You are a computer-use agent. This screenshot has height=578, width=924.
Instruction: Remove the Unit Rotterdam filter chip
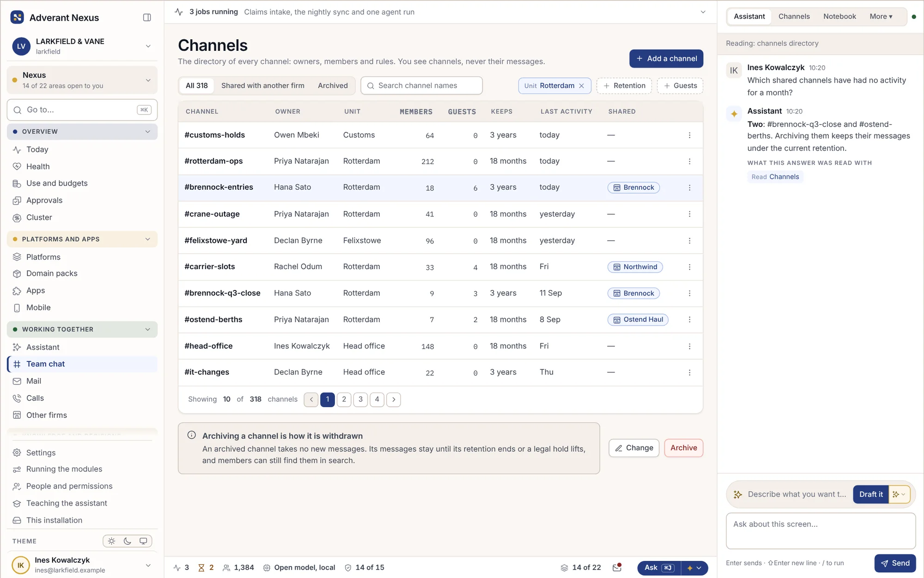[582, 86]
